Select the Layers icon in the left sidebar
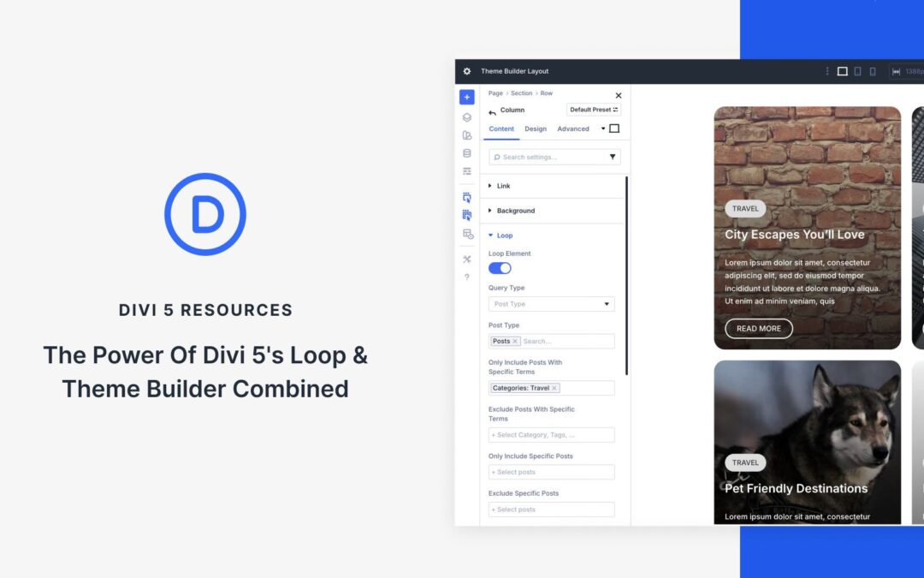The width and height of the screenshot is (924, 578). (466, 116)
